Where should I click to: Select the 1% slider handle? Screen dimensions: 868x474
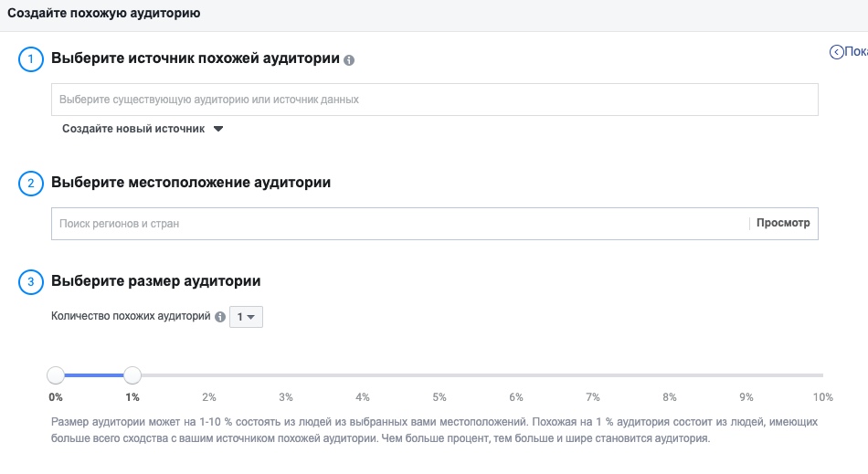tap(132, 375)
